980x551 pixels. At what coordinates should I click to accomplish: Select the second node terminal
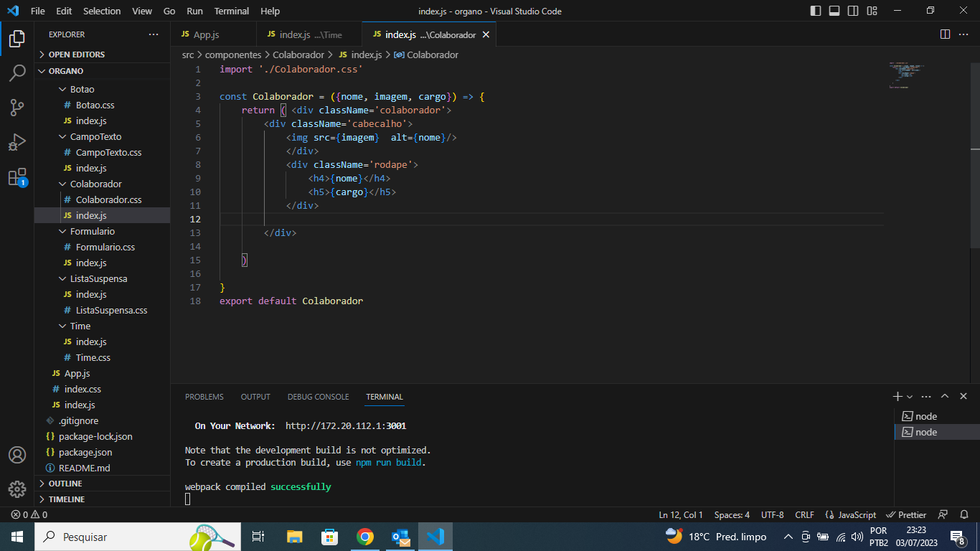(x=937, y=432)
